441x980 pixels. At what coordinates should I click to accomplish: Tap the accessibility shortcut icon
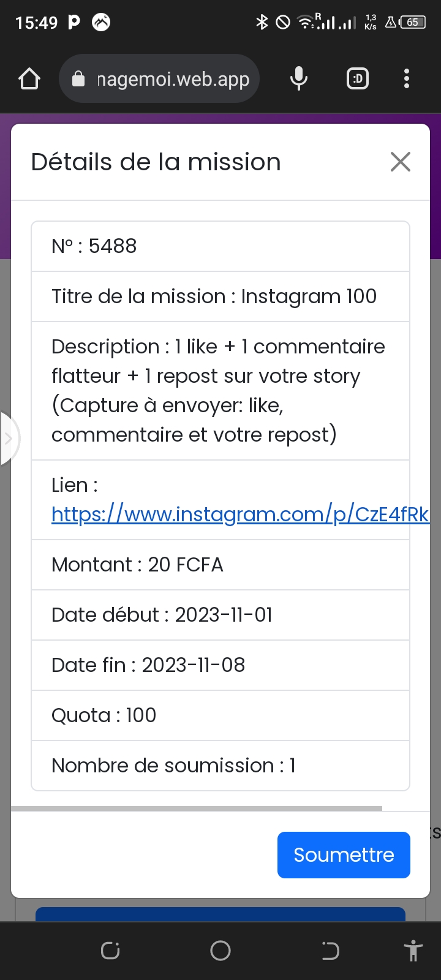pos(413,951)
